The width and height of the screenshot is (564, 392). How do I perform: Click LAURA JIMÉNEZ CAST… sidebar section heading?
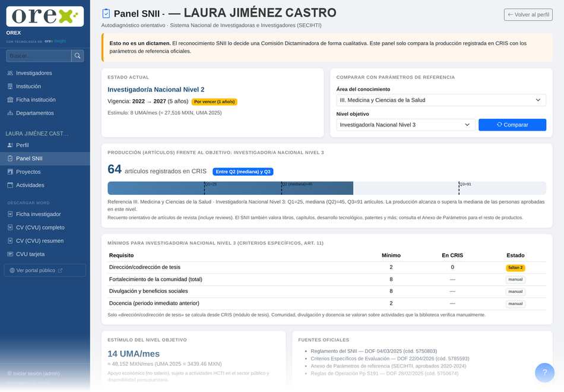click(x=37, y=134)
